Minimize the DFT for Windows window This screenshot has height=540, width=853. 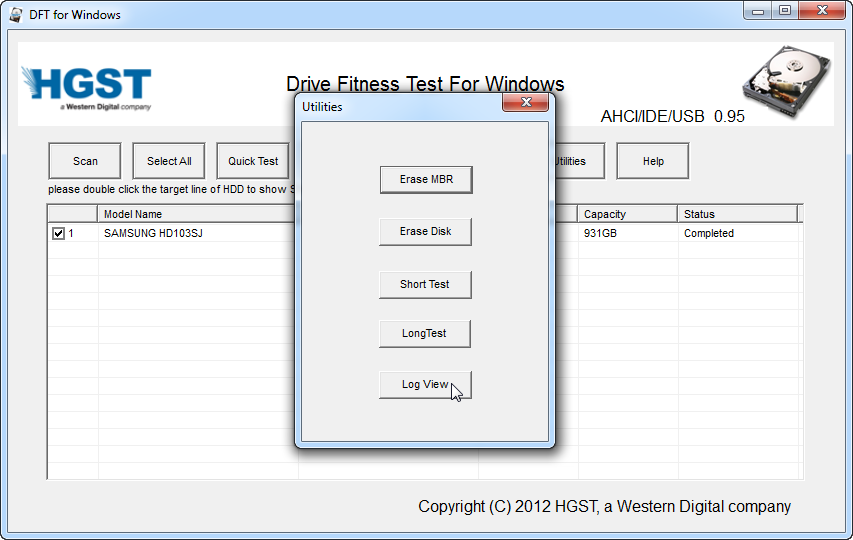[x=758, y=10]
